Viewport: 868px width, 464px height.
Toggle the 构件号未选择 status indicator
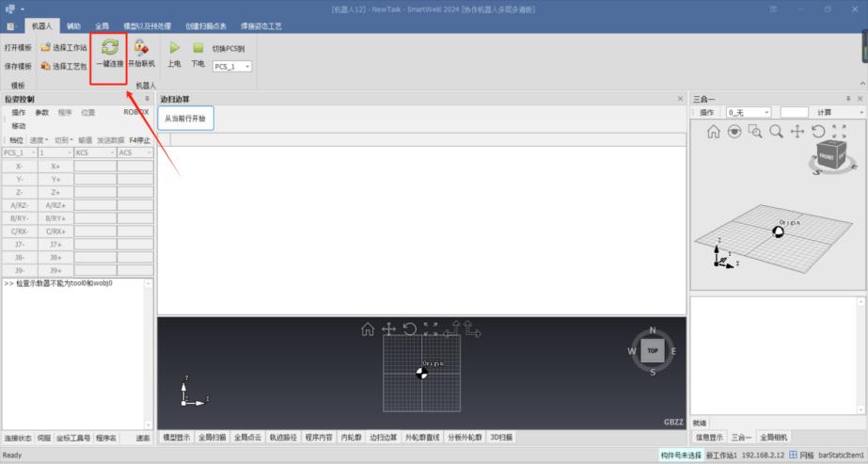pos(681,455)
